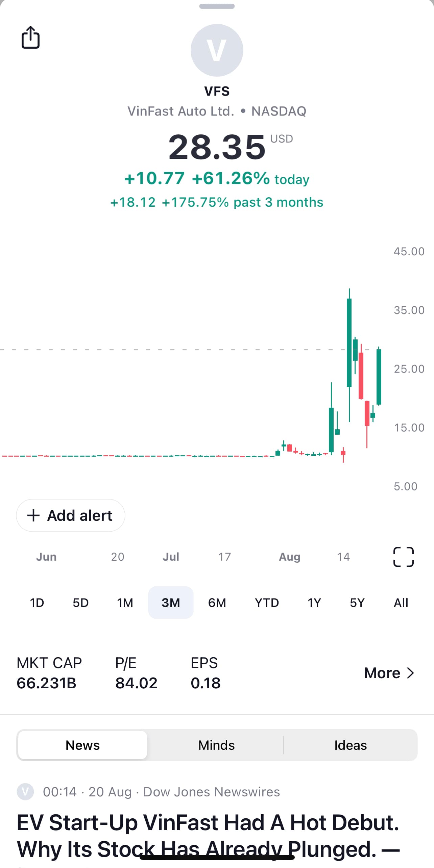Switch chart to 6M range
The height and width of the screenshot is (868, 434).
click(217, 603)
